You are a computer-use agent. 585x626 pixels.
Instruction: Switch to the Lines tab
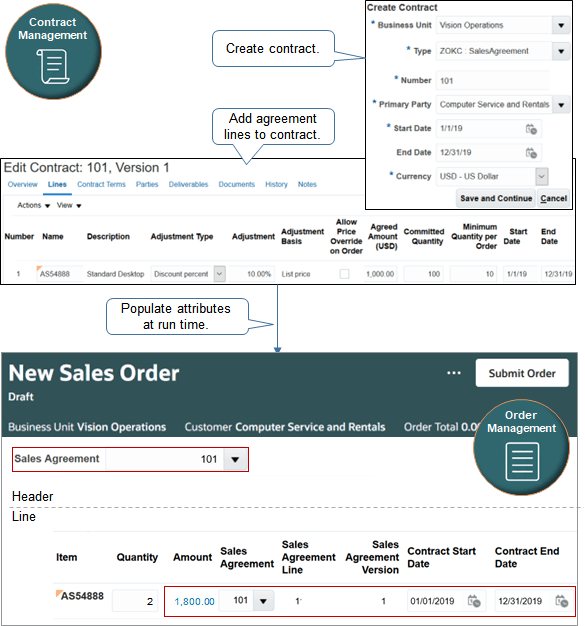[57, 184]
